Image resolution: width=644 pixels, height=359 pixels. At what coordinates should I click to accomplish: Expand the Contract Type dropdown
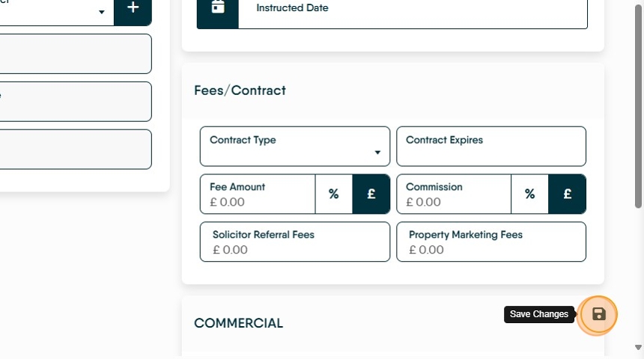[x=295, y=147]
